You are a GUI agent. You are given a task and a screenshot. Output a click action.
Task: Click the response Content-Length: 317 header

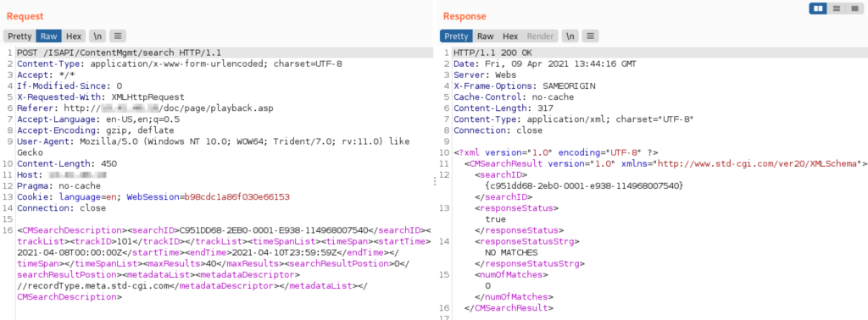tap(504, 108)
